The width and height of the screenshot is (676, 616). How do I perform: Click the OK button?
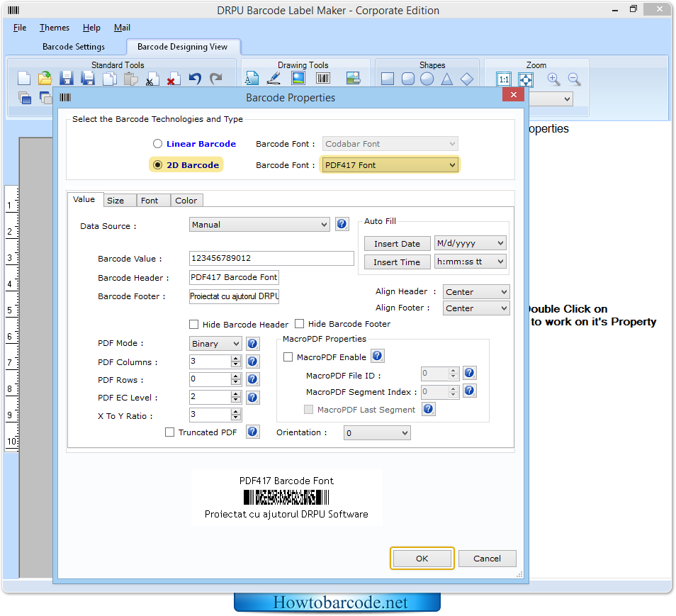(422, 558)
